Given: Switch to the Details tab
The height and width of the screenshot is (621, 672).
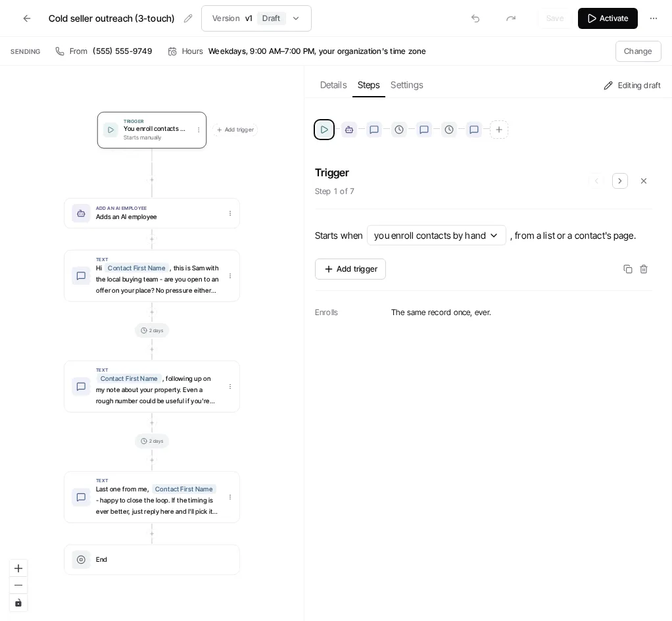Looking at the screenshot, I should click(333, 85).
